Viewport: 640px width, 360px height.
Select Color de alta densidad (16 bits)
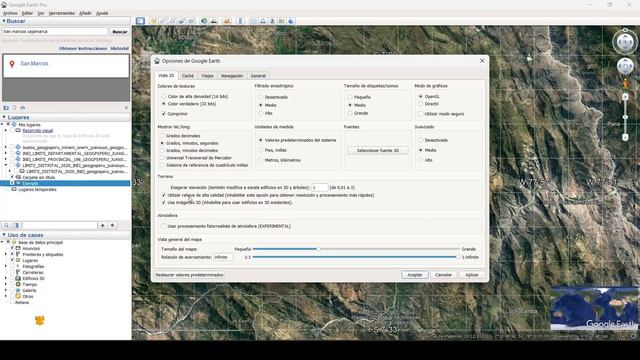pyautogui.click(x=164, y=97)
